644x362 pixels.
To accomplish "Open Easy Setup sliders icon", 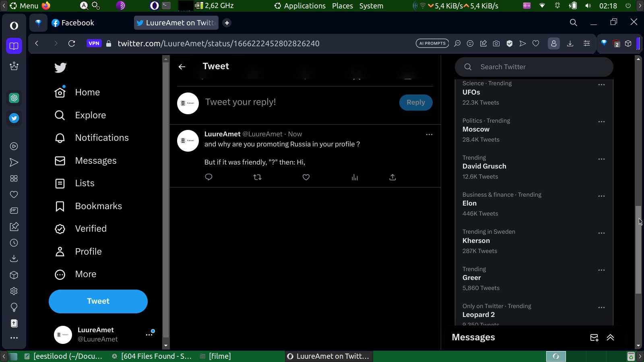I will click(587, 43).
